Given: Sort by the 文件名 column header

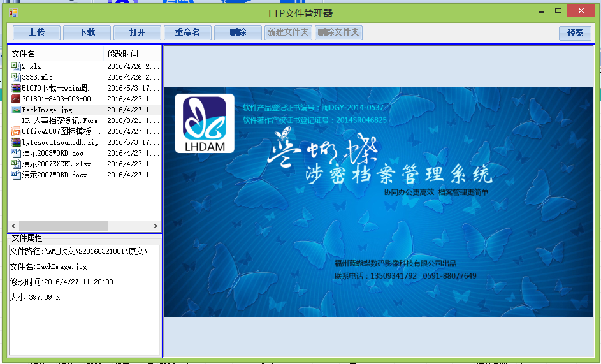Looking at the screenshot, I should click(56, 54).
